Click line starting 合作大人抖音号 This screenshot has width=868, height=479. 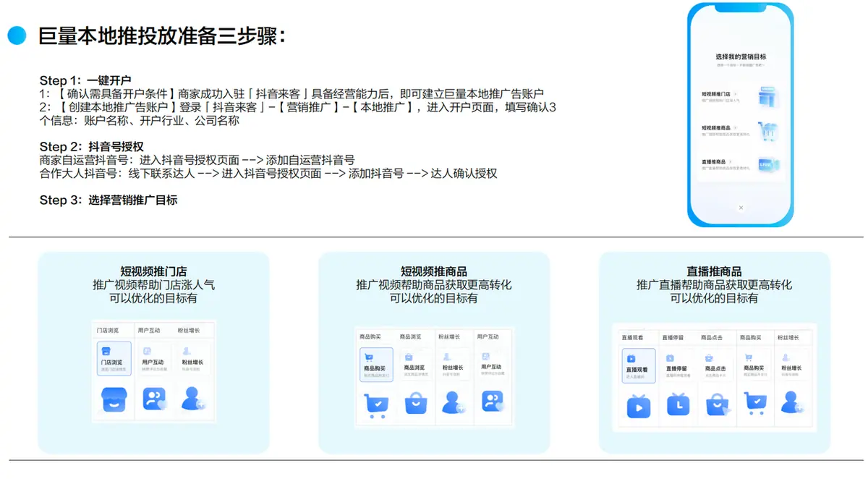(x=268, y=174)
